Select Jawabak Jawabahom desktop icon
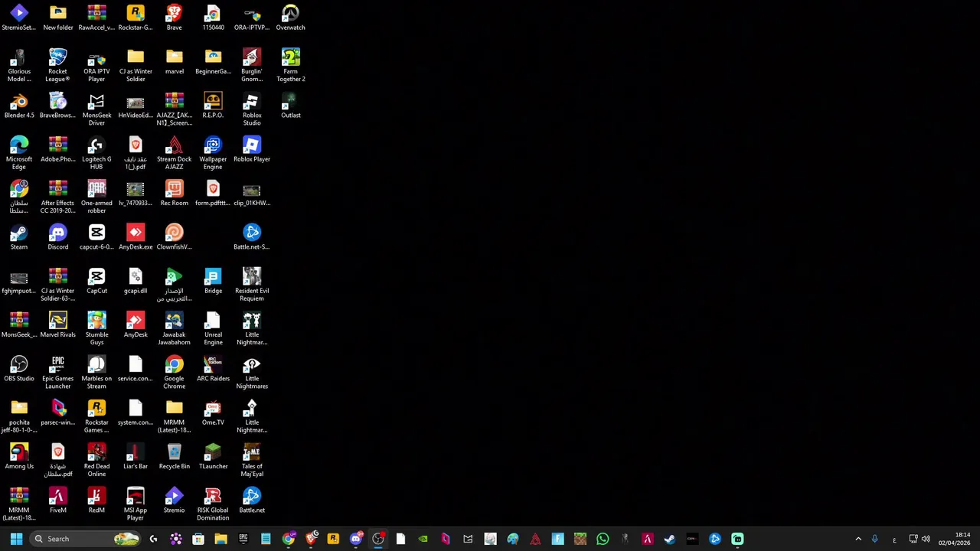This screenshot has width=980, height=551. click(174, 329)
